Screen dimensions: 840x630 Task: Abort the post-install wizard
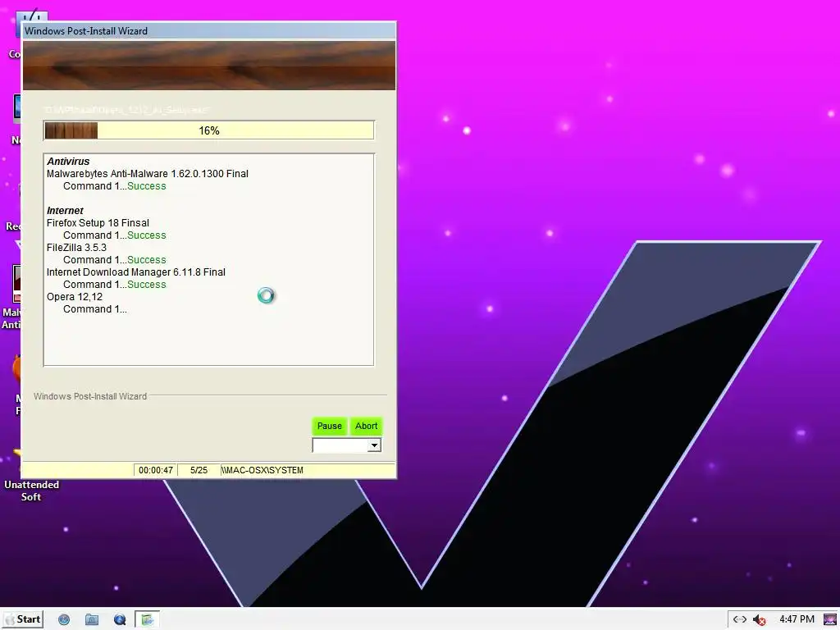367,426
